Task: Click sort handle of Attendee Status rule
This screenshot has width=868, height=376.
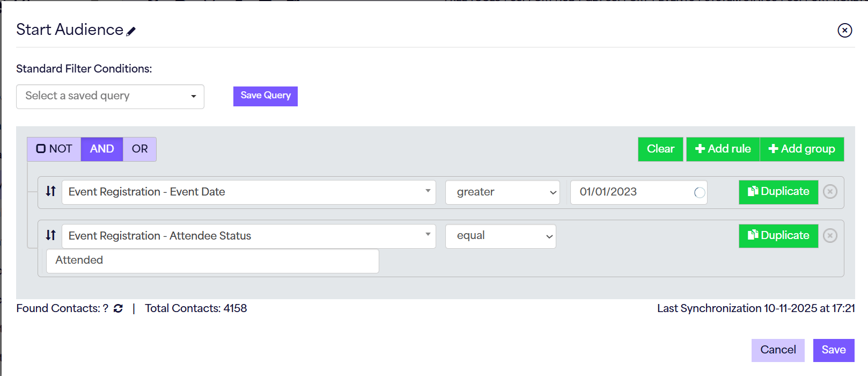Action: (50, 235)
